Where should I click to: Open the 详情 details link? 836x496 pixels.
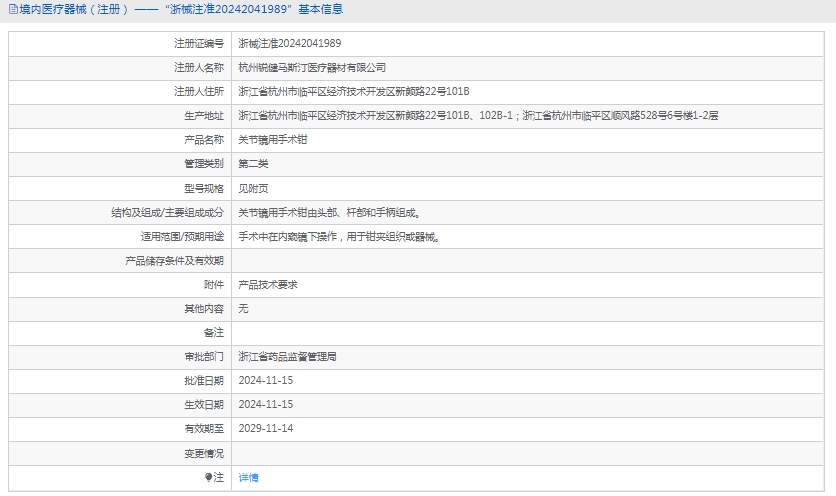[248, 478]
